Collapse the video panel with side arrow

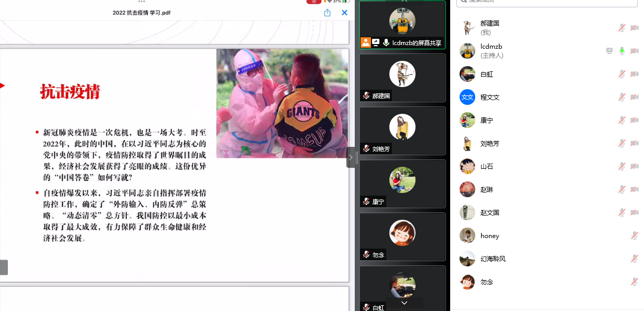click(x=351, y=157)
